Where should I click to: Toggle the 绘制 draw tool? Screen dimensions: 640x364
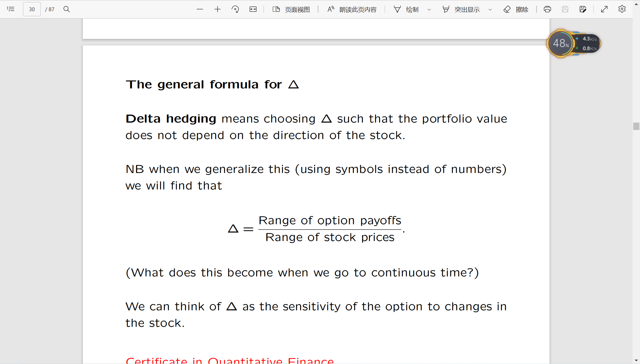pos(407,9)
